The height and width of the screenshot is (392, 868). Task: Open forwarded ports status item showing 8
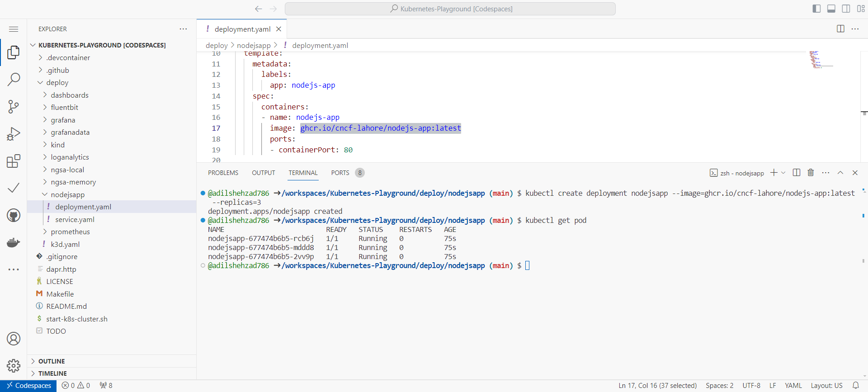(x=106, y=386)
